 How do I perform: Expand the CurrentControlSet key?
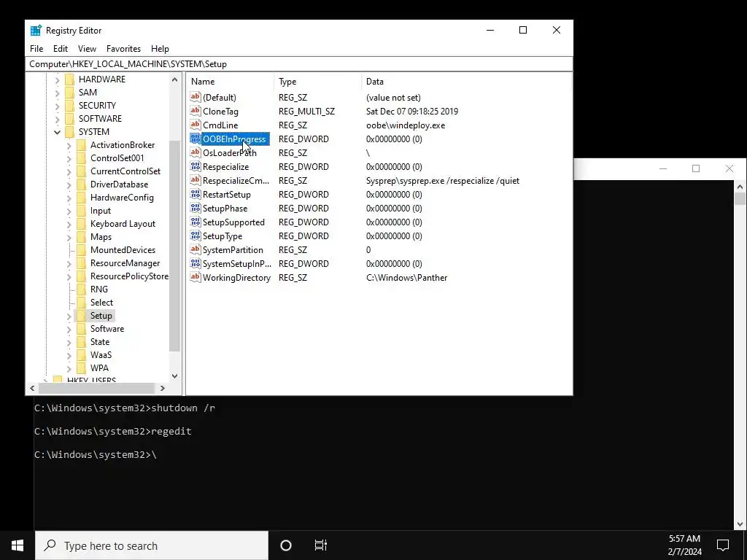pyautogui.click(x=69, y=171)
